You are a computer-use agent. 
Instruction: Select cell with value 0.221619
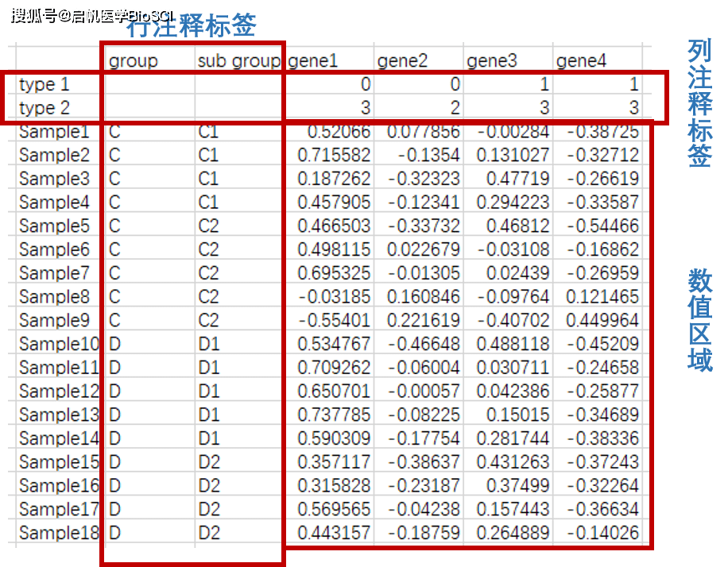[424, 321]
